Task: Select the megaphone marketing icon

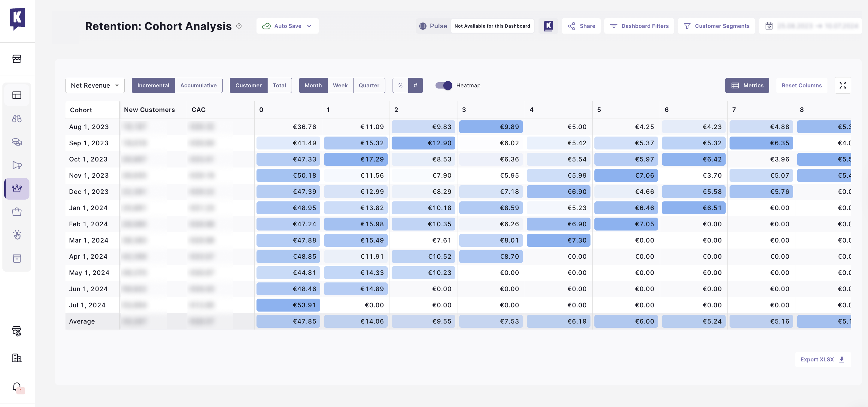Action: click(x=17, y=165)
